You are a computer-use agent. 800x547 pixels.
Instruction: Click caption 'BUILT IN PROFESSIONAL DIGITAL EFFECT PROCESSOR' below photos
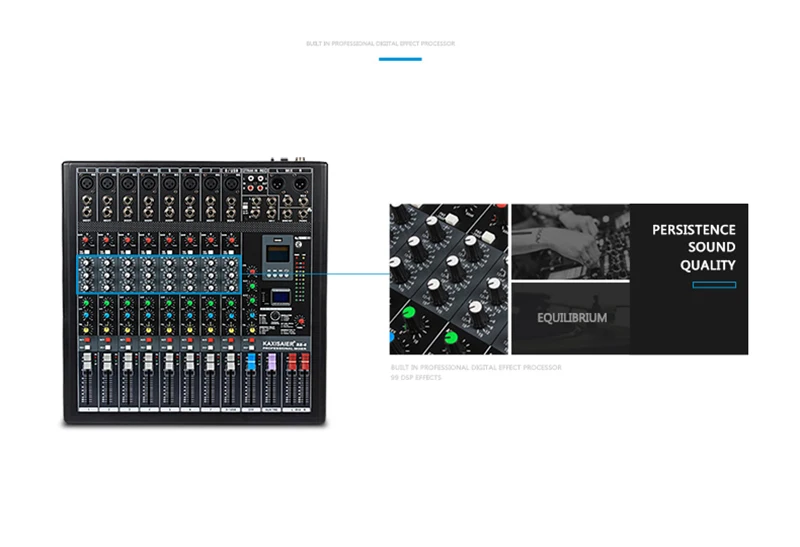click(476, 367)
